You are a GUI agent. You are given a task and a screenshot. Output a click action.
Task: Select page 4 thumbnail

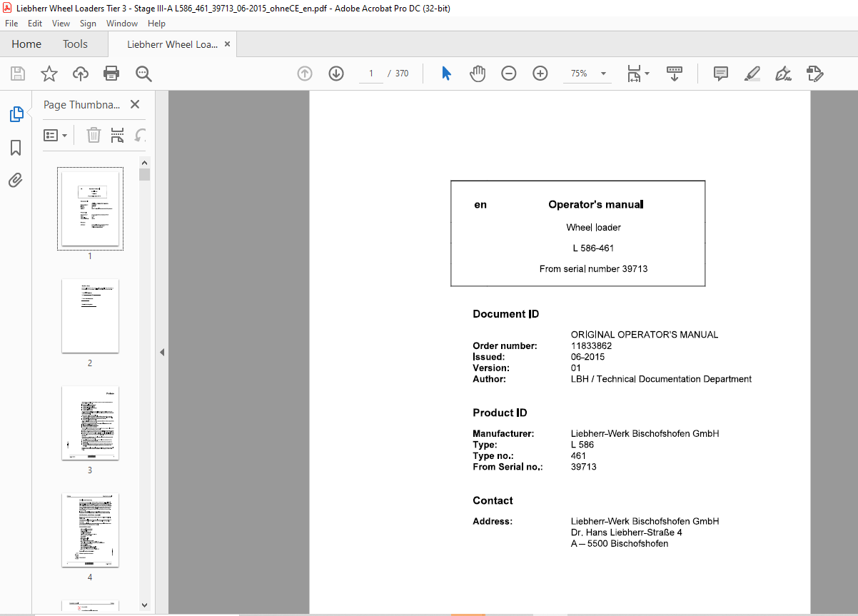point(90,530)
